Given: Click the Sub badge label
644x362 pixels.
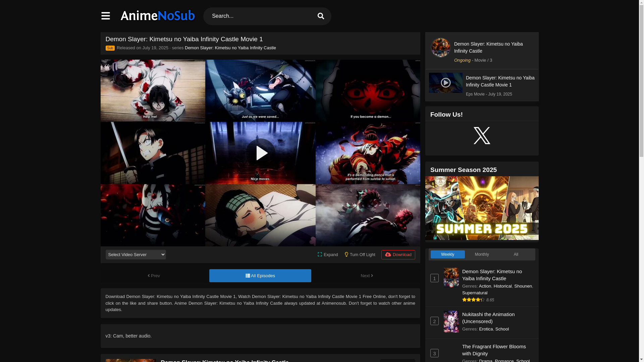Looking at the screenshot, I should (x=110, y=48).
